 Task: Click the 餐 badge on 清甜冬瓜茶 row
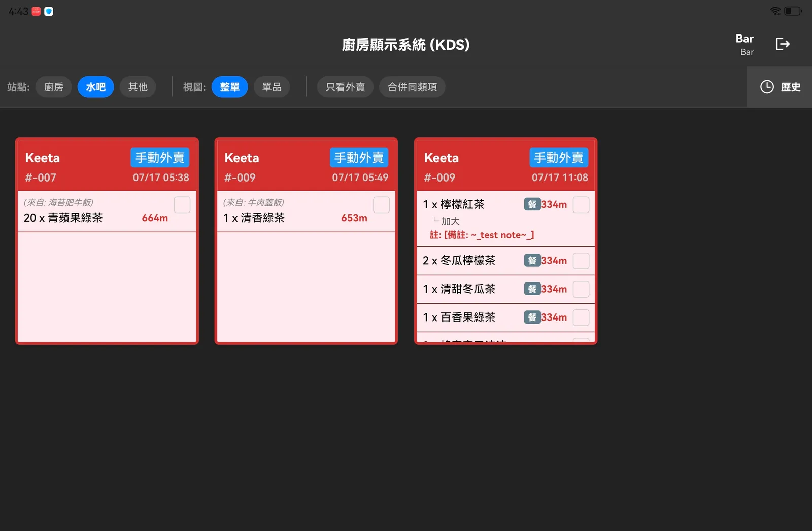pos(532,289)
